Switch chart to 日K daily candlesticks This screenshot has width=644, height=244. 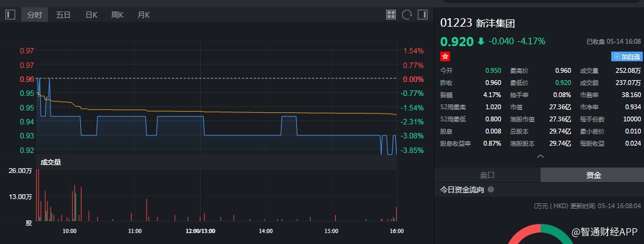[x=91, y=15]
